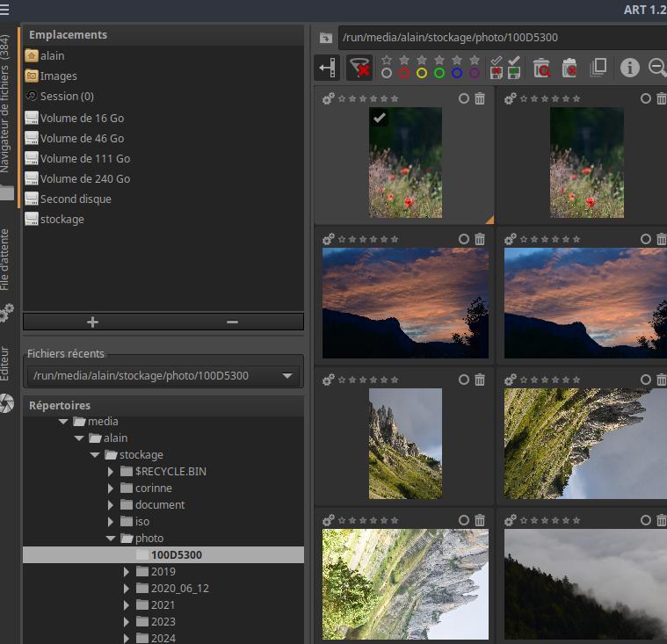Show recently saved images (green floppy filter)
667x644 pixels.
514,74
